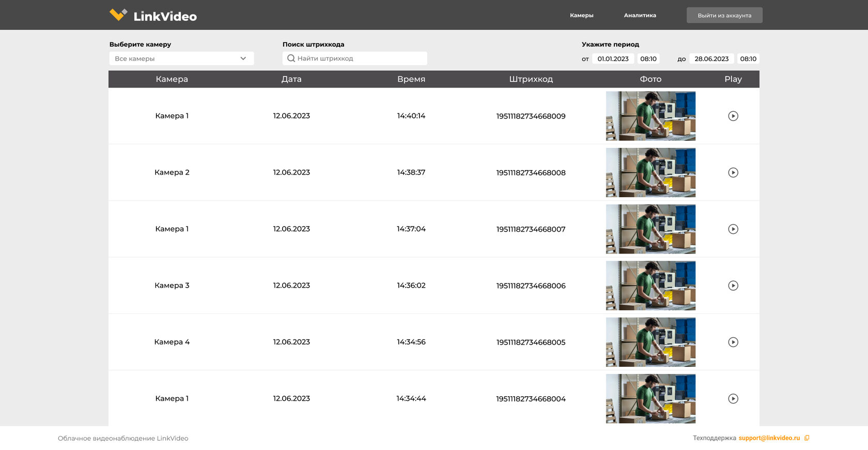The height and width of the screenshot is (450, 868).
Task: Copy support email with the copy icon
Action: 807,438
